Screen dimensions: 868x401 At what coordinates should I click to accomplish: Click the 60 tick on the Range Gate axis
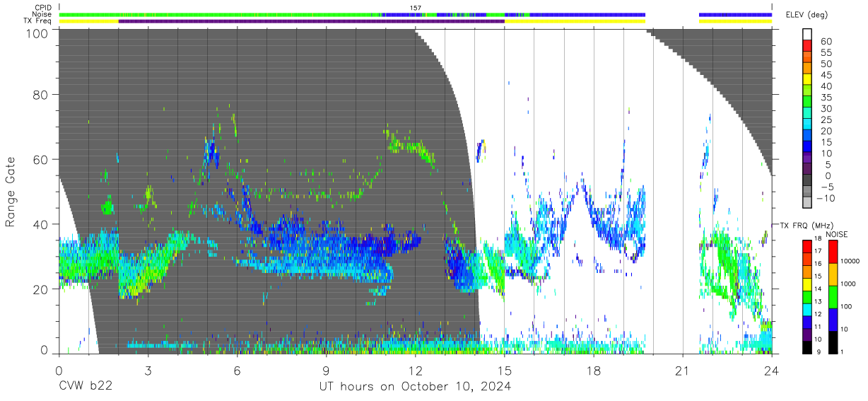(41, 159)
